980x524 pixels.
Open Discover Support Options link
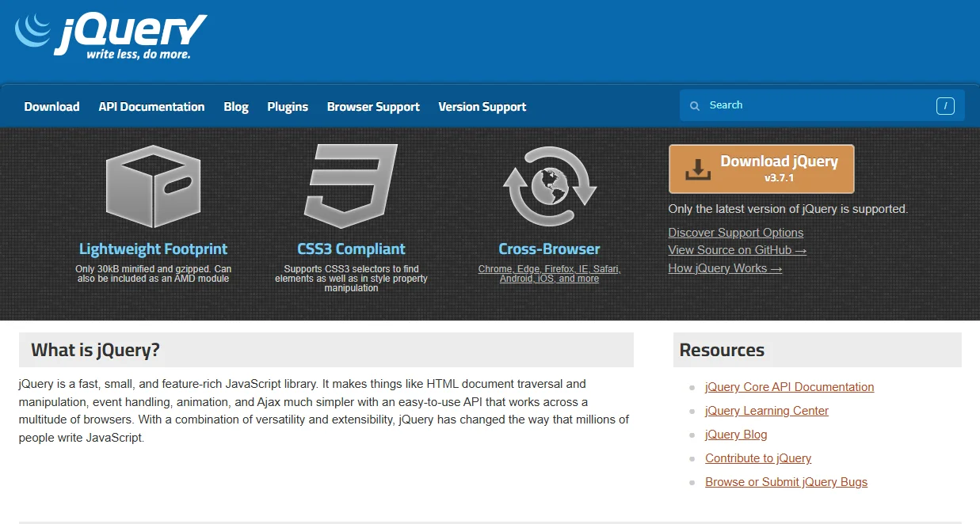(735, 232)
